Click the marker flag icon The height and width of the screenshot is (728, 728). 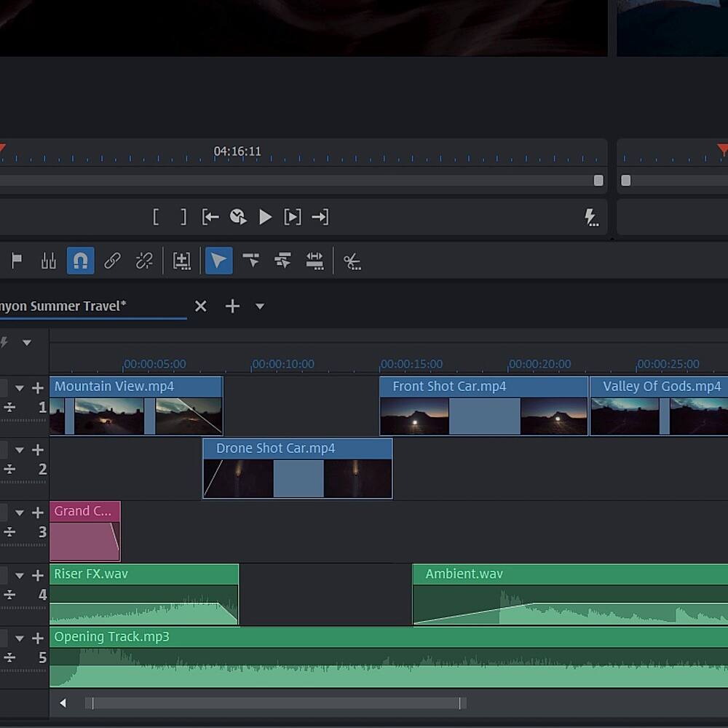(17, 261)
